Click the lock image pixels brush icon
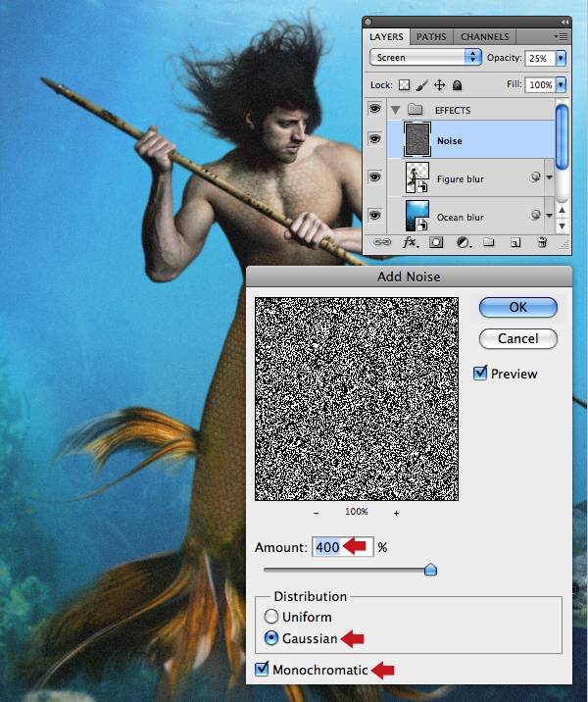 [421, 85]
